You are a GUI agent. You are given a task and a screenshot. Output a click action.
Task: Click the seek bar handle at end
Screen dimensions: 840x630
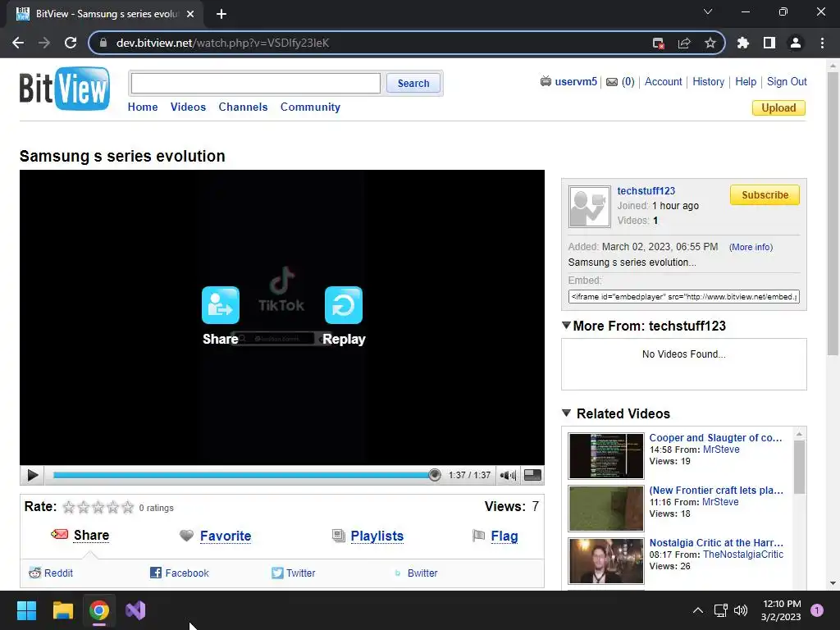tap(435, 475)
